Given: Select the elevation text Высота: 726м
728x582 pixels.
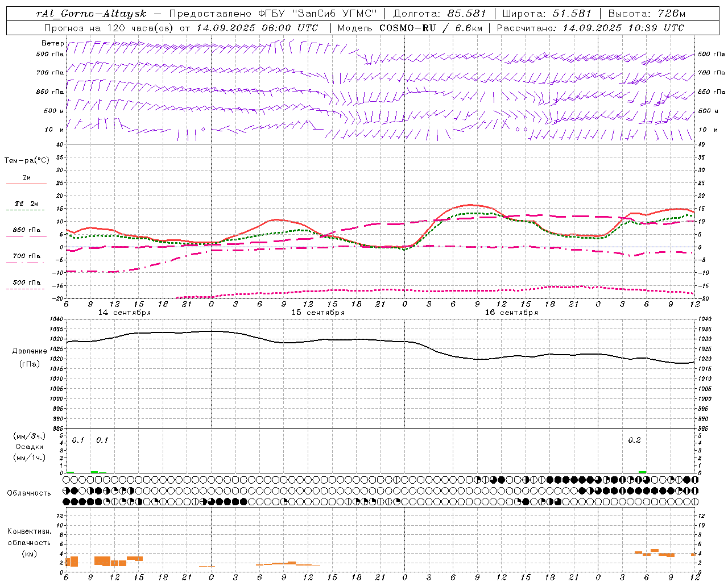Looking at the screenshot, I should (x=647, y=14).
